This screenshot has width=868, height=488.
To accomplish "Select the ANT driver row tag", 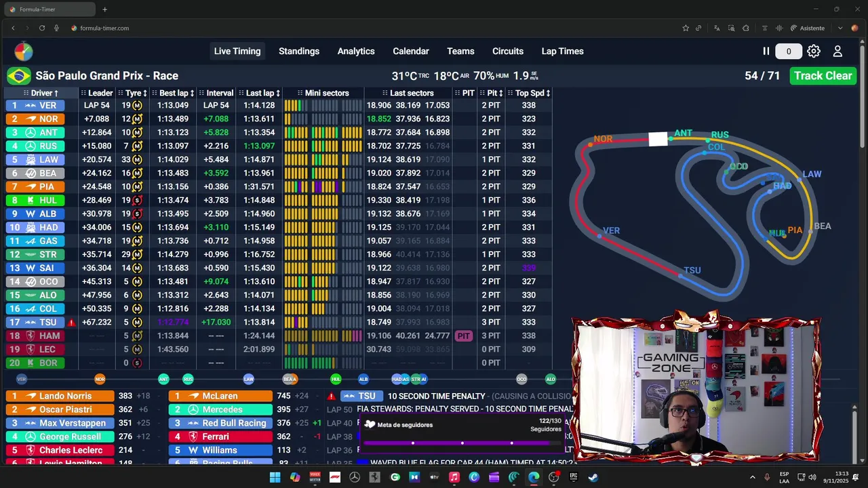I will pos(36,132).
